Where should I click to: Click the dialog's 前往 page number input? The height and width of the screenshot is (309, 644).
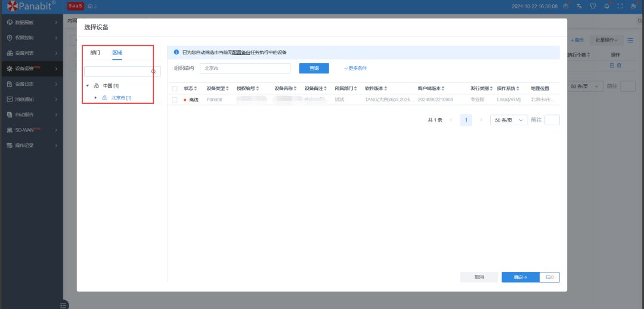pos(552,120)
